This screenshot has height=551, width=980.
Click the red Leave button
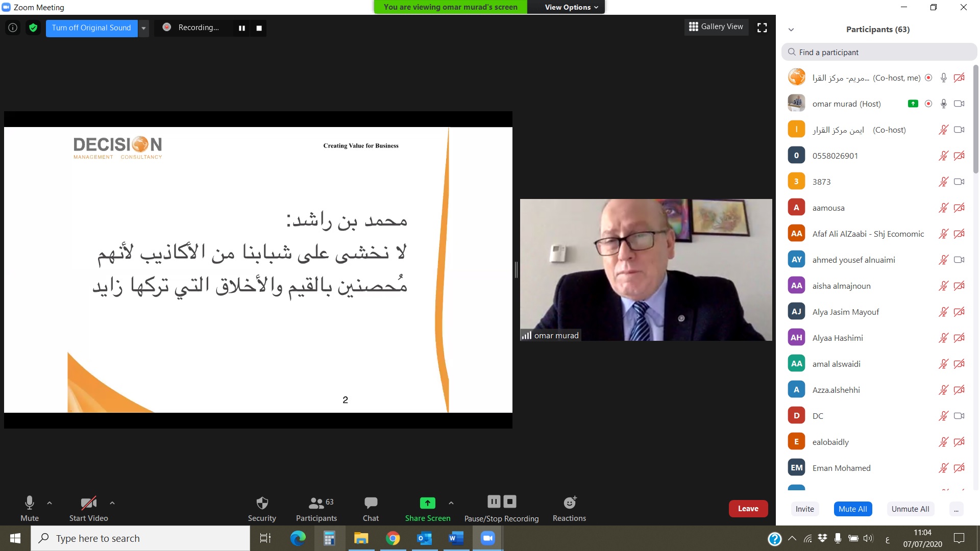748,509
